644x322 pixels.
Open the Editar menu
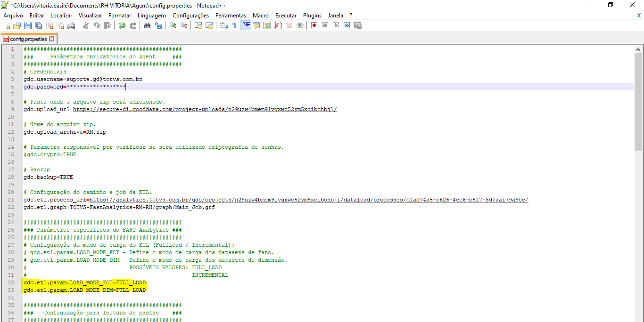point(37,16)
